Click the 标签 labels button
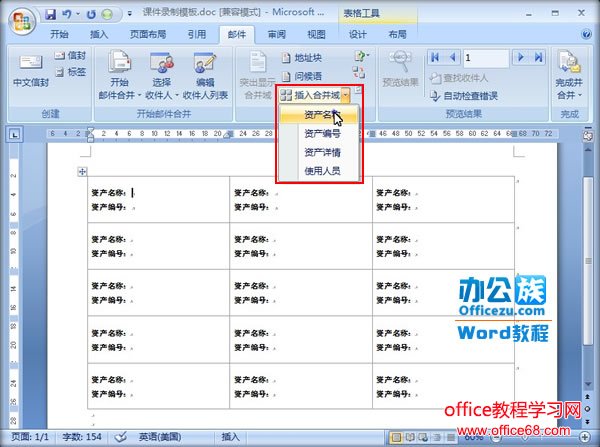Image resolution: width=600 pixels, height=447 pixels. pos(70,72)
